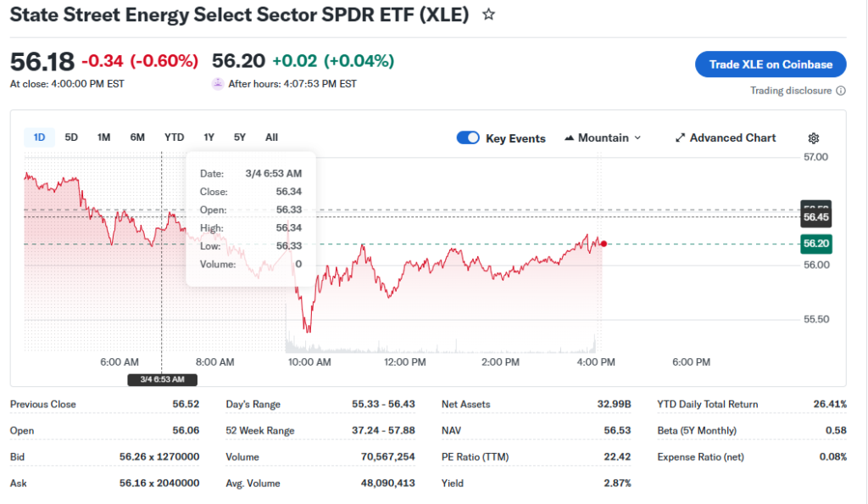Click Trade XLE on Coinbase button
Image resolution: width=868 pixels, height=504 pixels.
click(x=771, y=64)
